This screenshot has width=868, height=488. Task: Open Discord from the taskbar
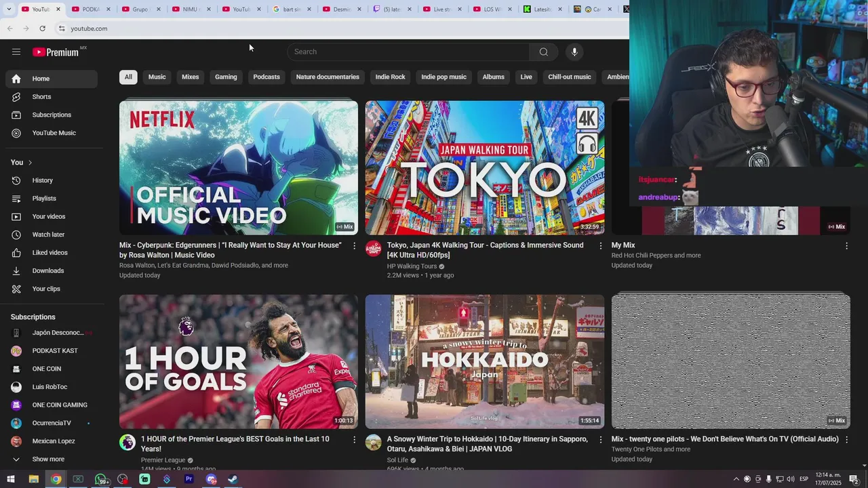(211, 479)
